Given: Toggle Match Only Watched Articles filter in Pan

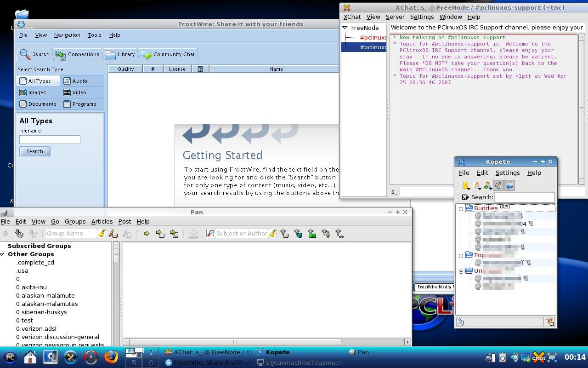Looking at the screenshot, I should tap(339, 234).
